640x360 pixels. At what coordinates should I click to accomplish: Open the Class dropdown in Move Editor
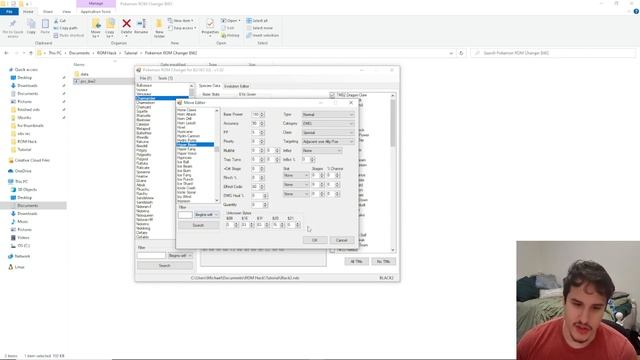pos(328,133)
